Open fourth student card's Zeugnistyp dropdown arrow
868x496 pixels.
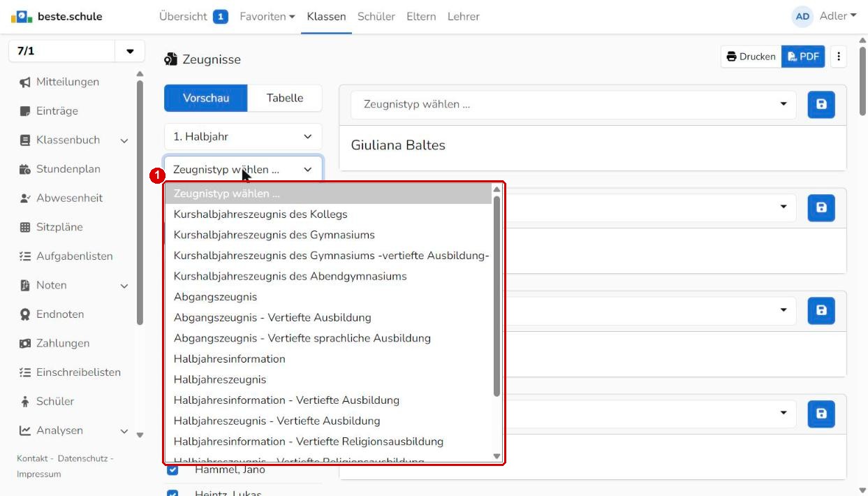[783, 413]
